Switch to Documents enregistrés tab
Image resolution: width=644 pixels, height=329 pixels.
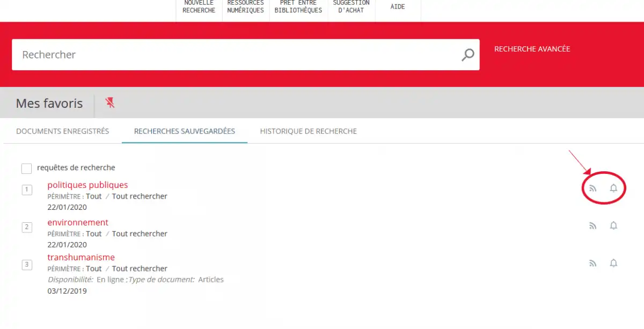[x=63, y=131]
